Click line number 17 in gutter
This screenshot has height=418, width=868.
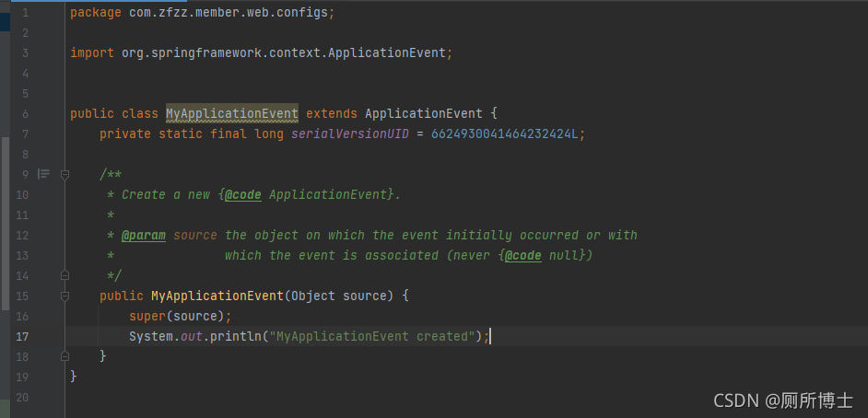[23, 337]
